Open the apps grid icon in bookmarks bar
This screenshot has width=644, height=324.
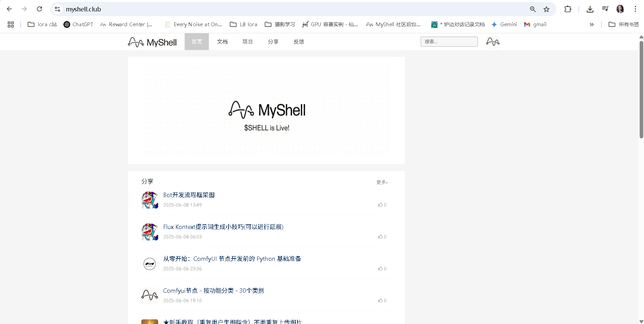tap(11, 25)
